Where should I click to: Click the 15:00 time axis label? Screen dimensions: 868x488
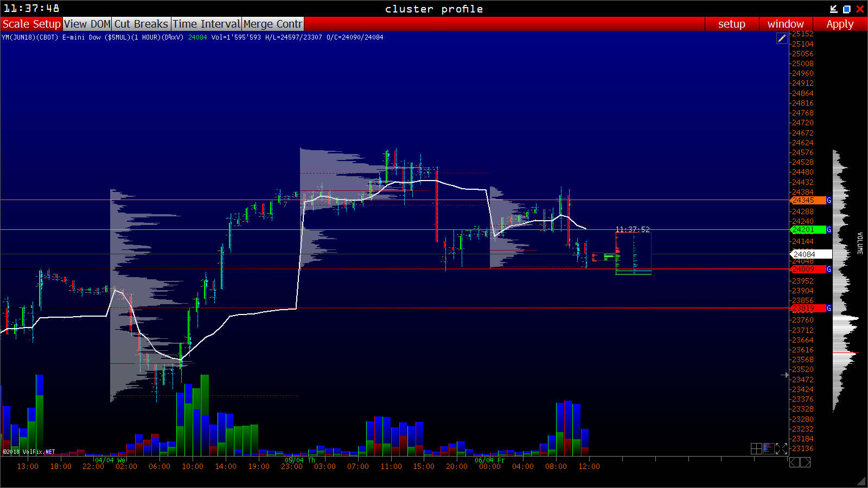(x=424, y=466)
